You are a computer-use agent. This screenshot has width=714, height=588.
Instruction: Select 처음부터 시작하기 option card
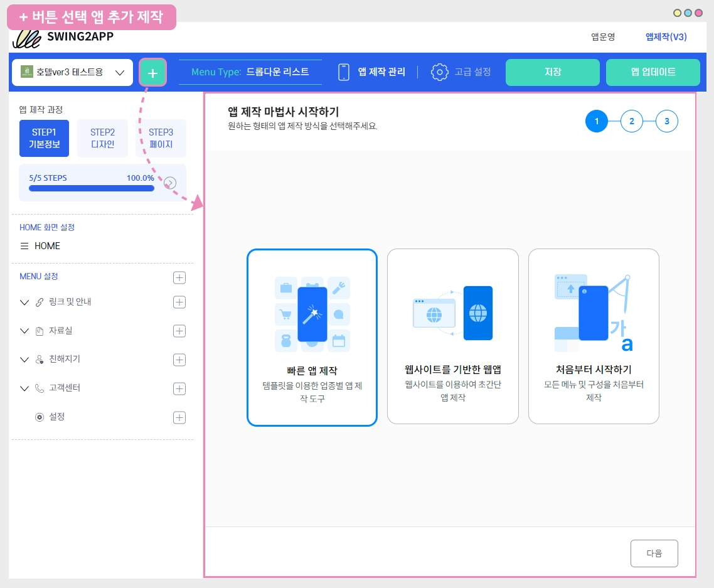594,337
